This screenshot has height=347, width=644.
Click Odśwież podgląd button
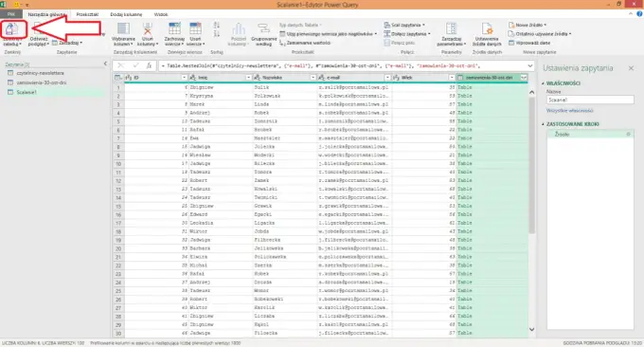click(39, 34)
